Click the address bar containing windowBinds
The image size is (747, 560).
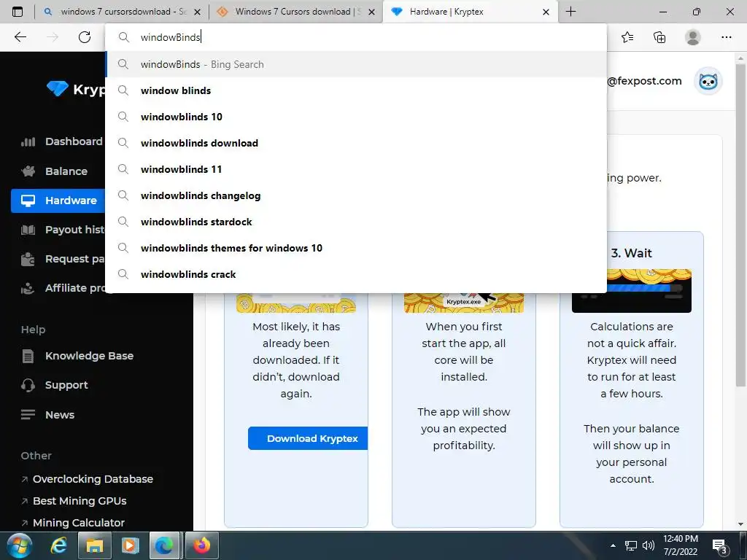(x=355, y=37)
